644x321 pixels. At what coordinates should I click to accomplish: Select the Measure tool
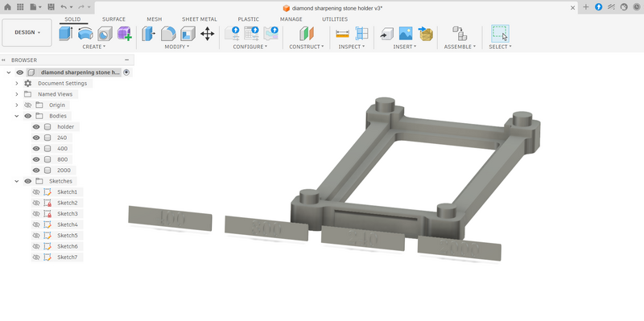click(342, 33)
